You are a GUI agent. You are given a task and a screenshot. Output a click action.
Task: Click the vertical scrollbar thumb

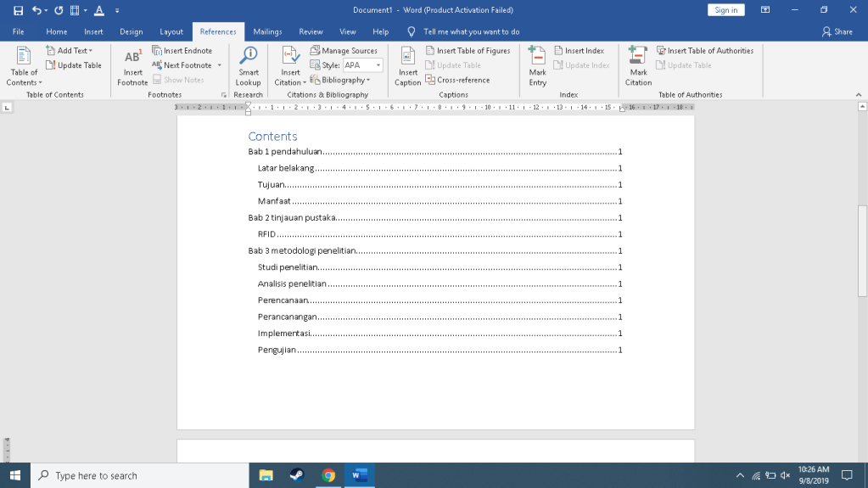coord(862,250)
